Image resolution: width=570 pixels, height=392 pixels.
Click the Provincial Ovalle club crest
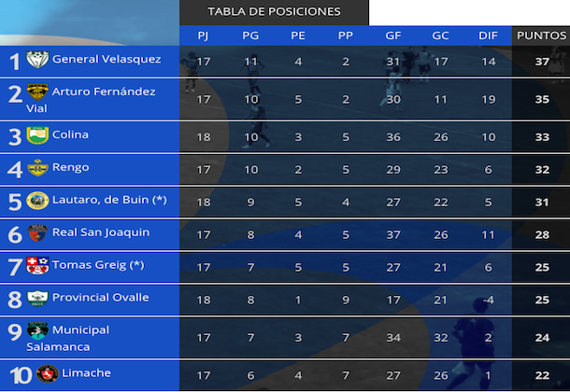pos(37,298)
